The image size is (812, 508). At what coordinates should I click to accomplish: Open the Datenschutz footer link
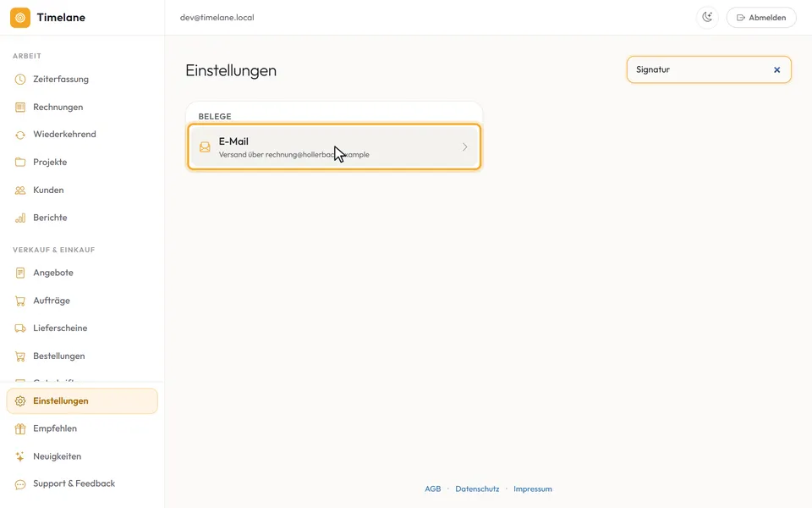(477, 489)
